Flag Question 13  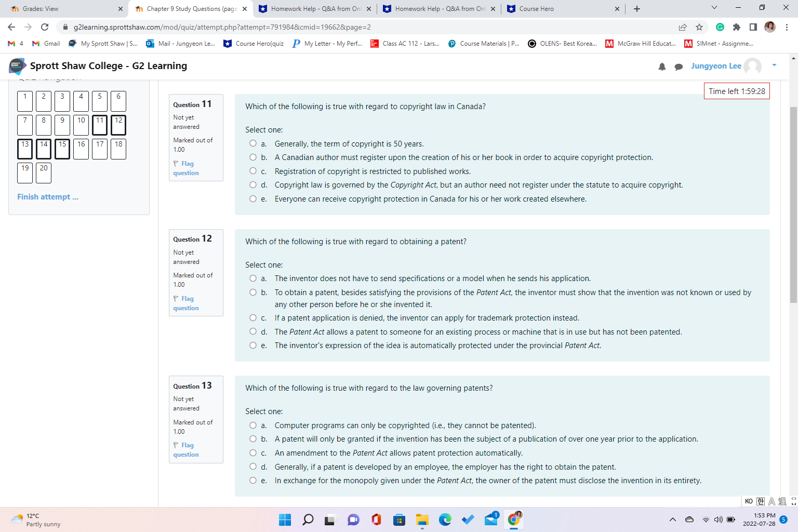pyautogui.click(x=186, y=450)
